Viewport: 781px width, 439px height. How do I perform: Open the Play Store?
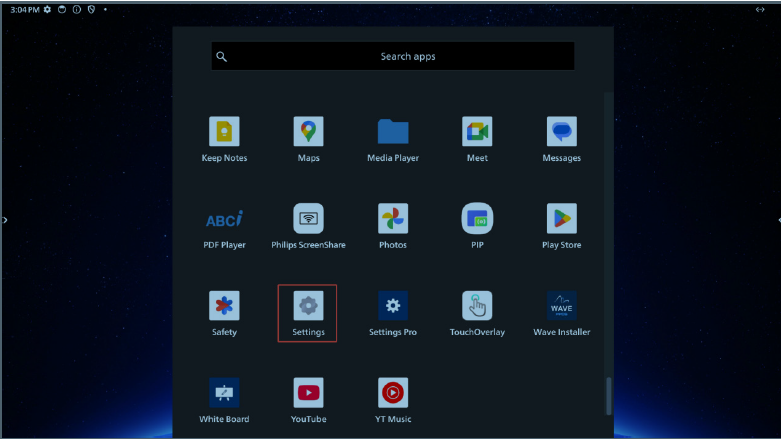click(x=561, y=219)
